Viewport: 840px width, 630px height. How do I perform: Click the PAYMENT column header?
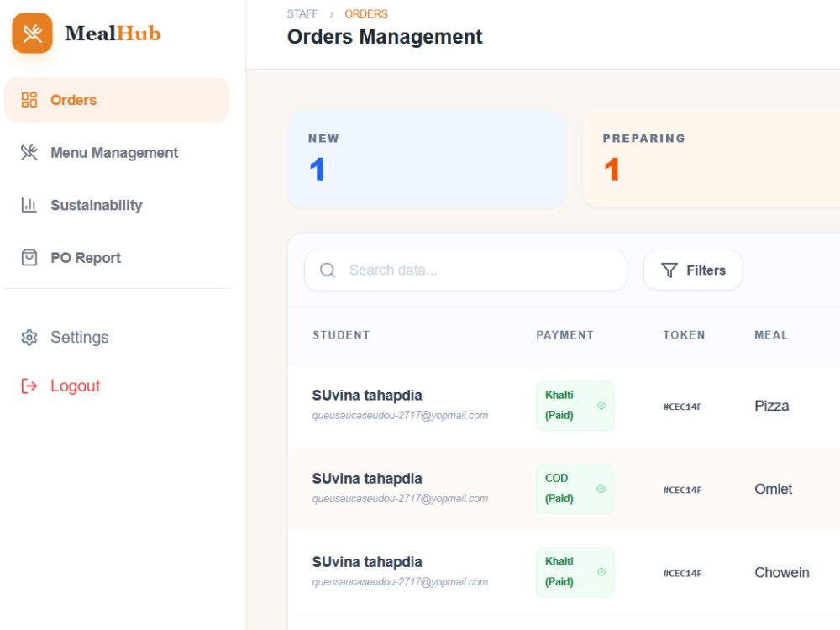564,335
